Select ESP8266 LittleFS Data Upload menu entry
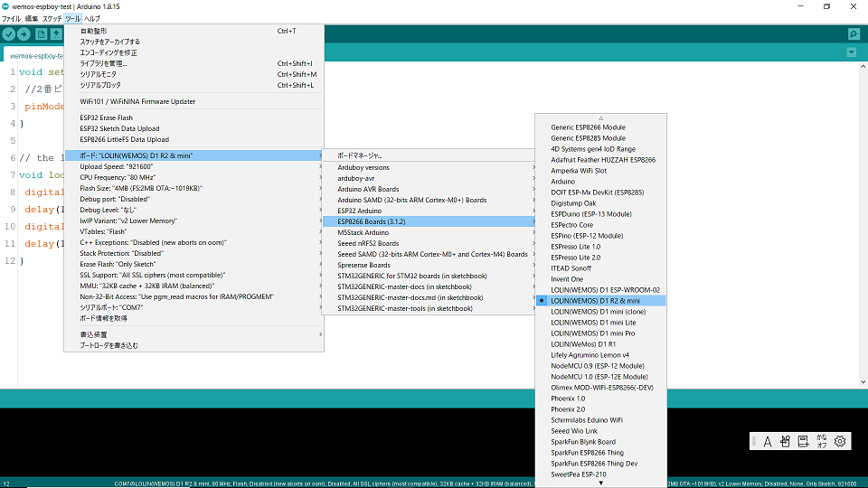The height and width of the screenshot is (488, 868). click(125, 140)
